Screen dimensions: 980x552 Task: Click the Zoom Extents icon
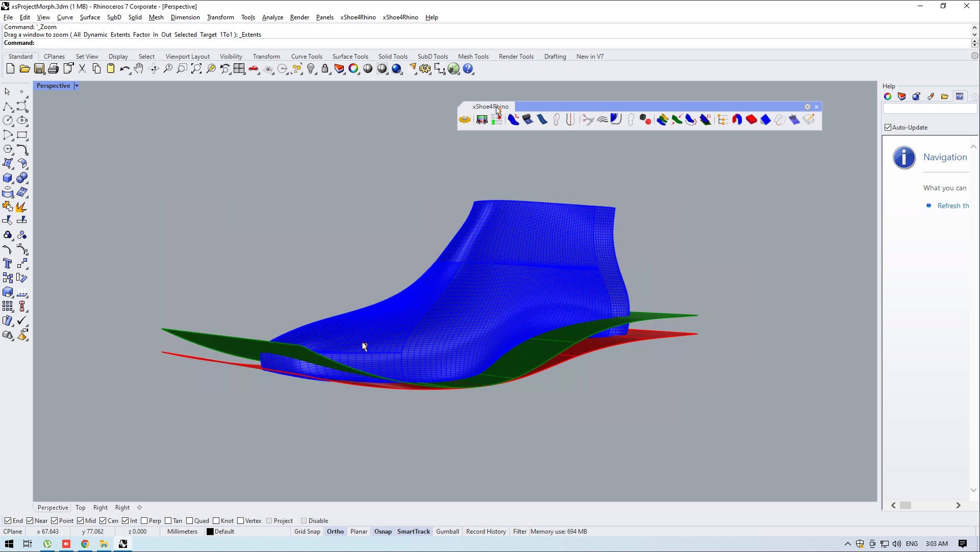[196, 69]
